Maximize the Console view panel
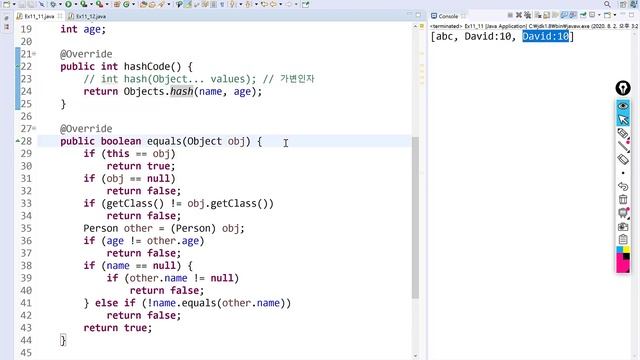This screenshot has height=360, width=640. pyautogui.click(x=631, y=15)
